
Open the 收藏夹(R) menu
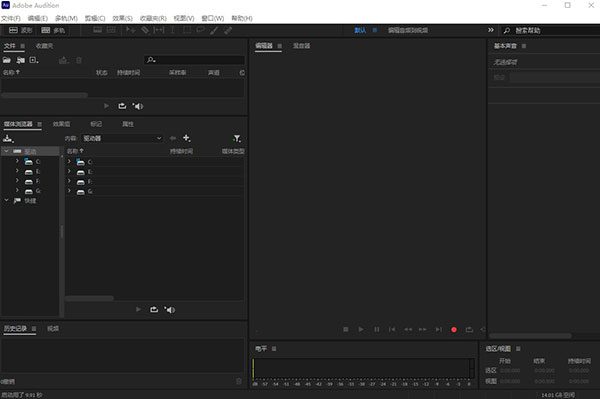click(x=153, y=18)
